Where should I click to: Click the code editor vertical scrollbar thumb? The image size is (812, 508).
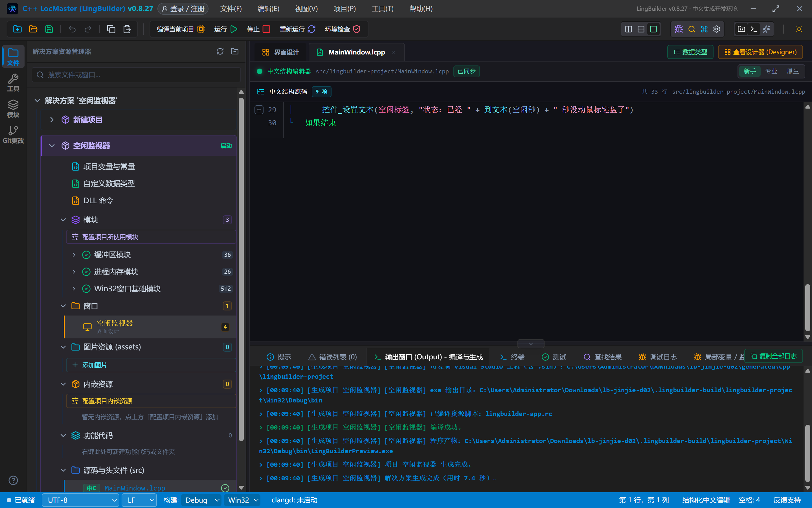click(808, 307)
